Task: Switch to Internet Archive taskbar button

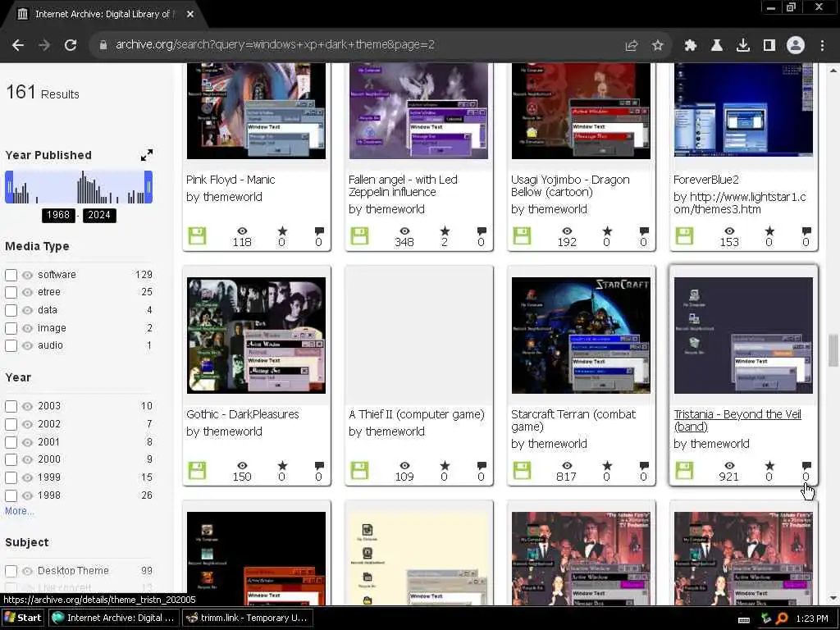Action: (113, 618)
